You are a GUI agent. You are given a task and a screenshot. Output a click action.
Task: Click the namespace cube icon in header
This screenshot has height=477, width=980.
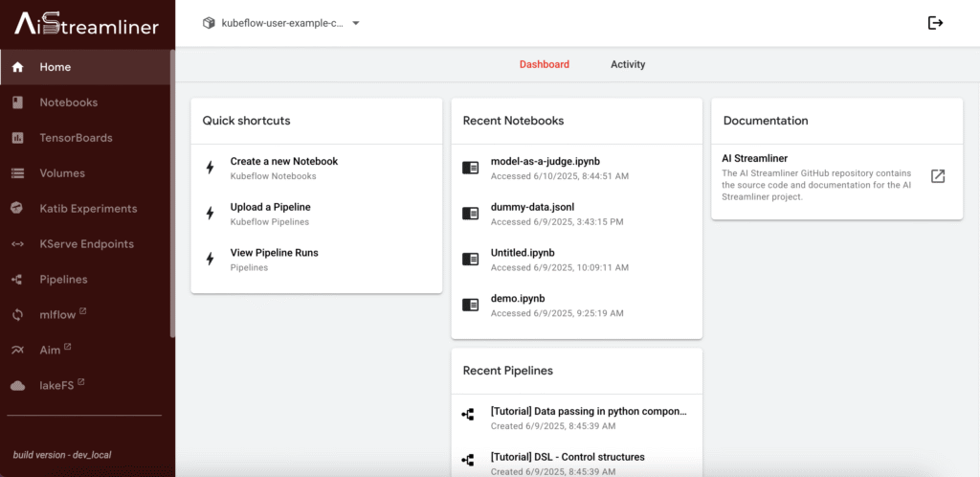click(208, 23)
